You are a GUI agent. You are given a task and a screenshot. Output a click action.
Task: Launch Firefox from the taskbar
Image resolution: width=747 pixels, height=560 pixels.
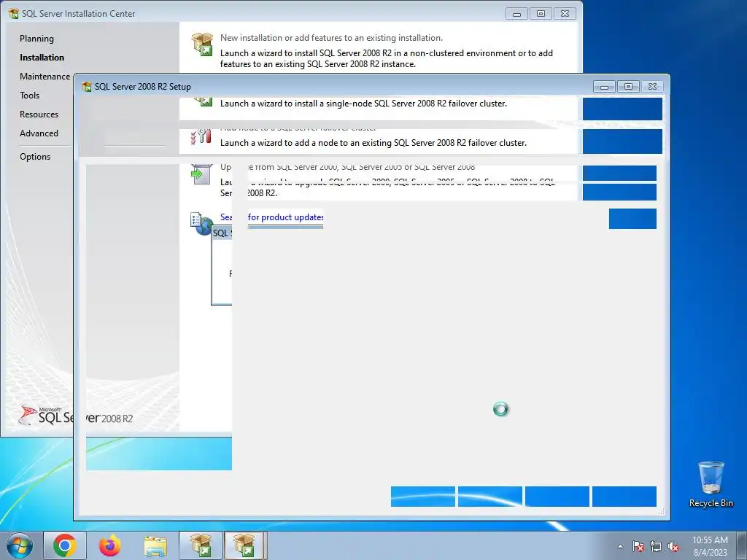110,545
